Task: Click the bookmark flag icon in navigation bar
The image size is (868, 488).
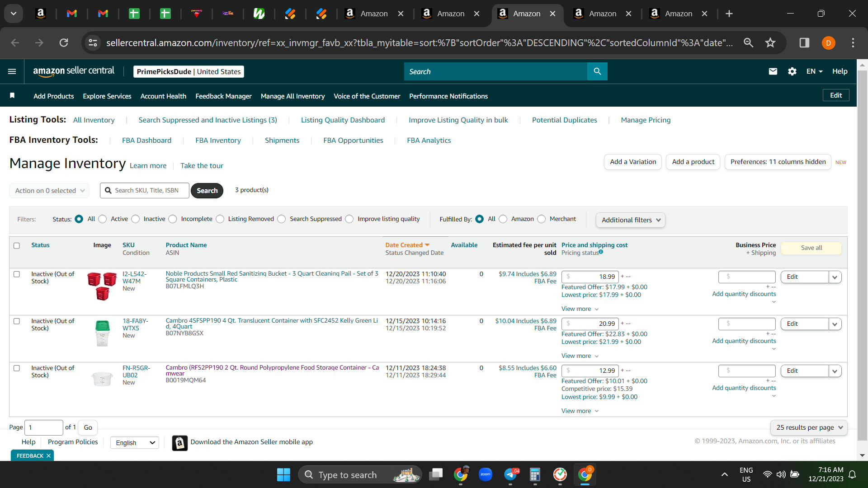Action: [13, 95]
